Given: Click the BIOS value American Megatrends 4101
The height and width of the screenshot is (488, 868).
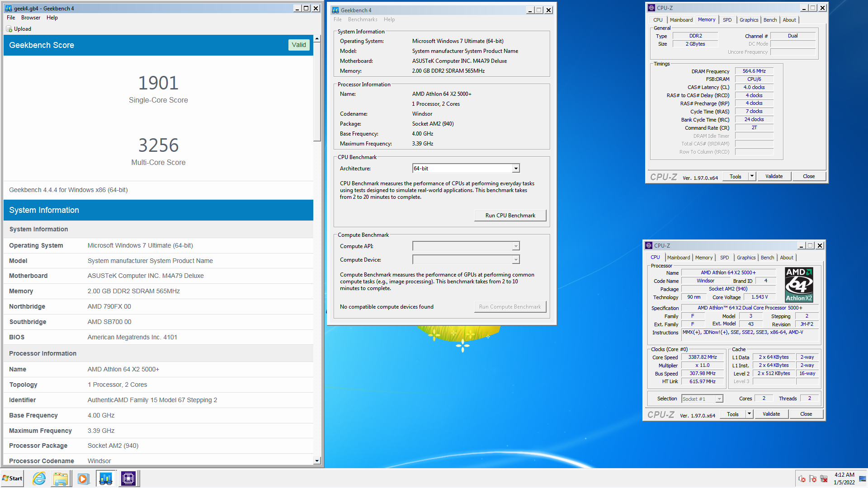Looking at the screenshot, I should click(x=132, y=337).
